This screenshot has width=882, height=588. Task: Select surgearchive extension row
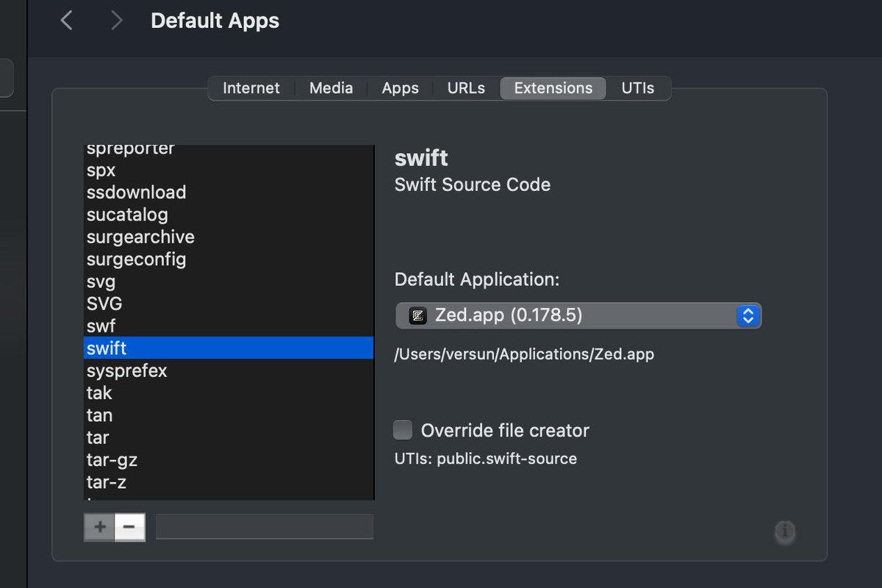[229, 237]
